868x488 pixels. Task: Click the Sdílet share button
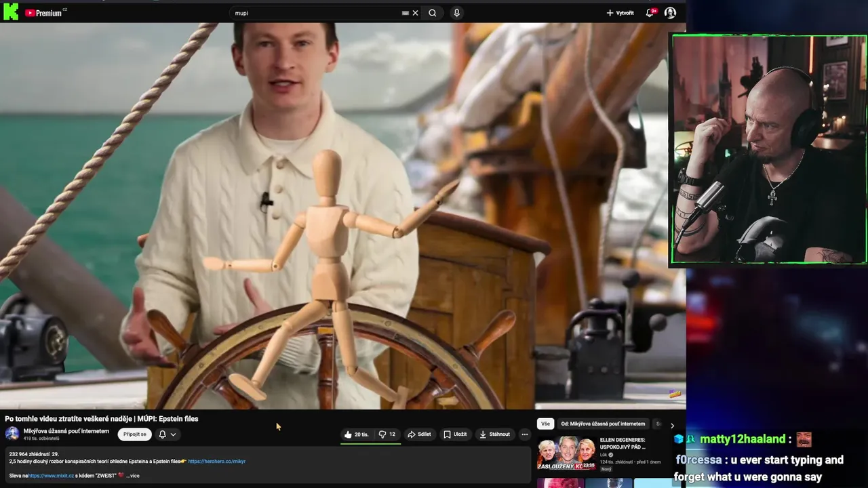click(419, 434)
